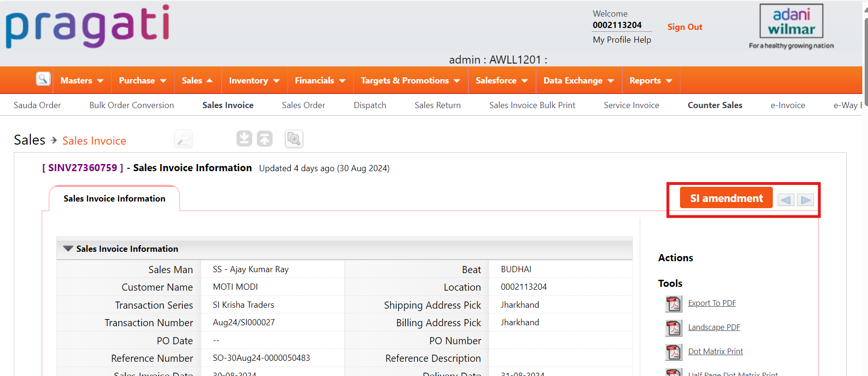Click the Sales Invoice breadcrumb link
This screenshot has height=376, width=868.
(x=94, y=141)
